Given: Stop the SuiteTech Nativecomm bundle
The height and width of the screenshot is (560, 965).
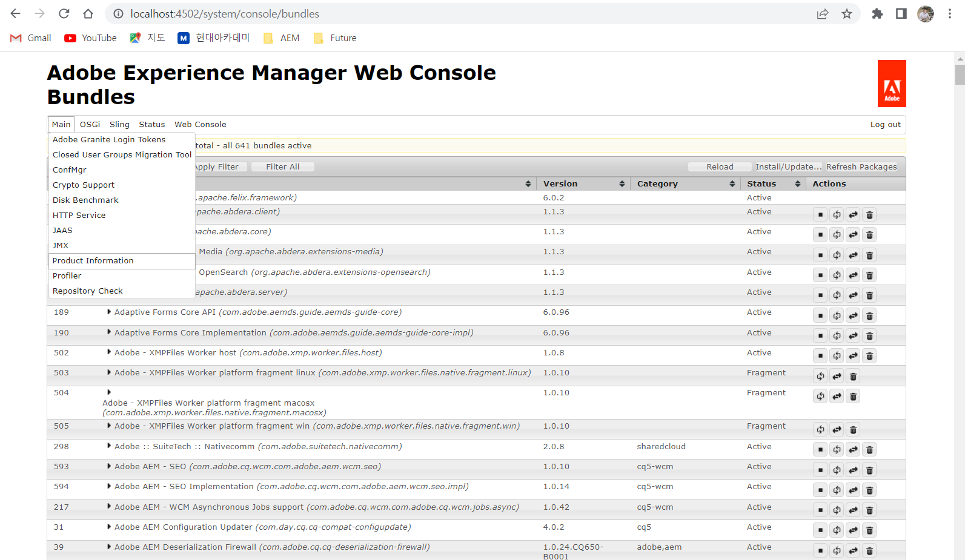Looking at the screenshot, I should (820, 449).
